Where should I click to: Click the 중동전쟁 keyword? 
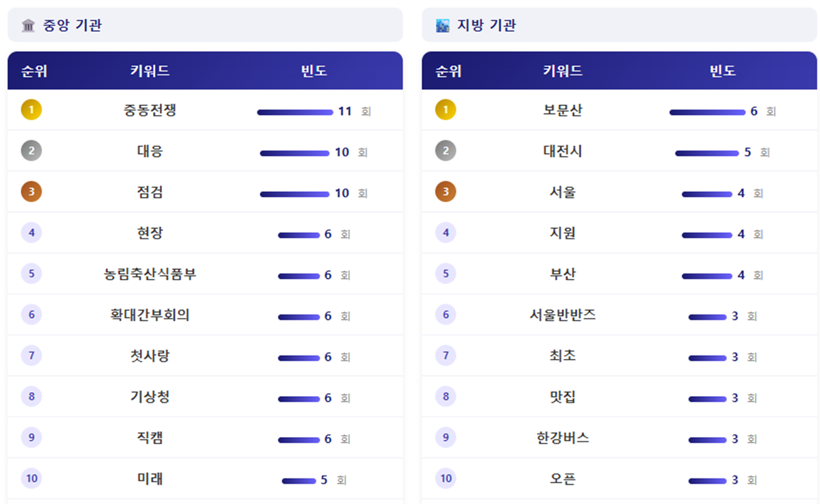pos(150,110)
